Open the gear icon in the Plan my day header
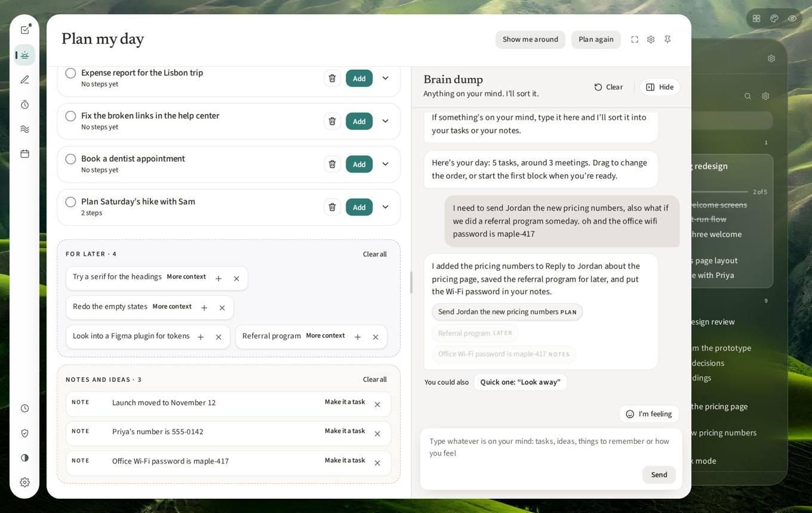This screenshot has width=812, height=513. pyautogui.click(x=651, y=39)
